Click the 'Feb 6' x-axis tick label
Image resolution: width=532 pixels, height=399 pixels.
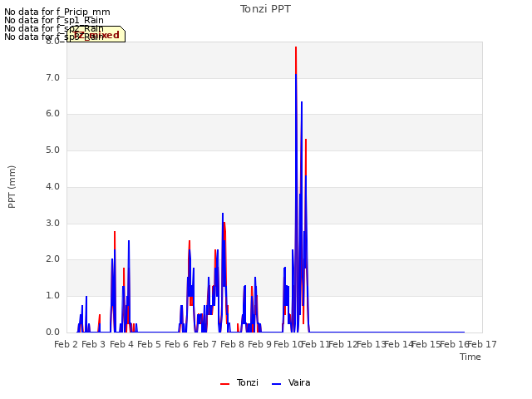[176, 344]
